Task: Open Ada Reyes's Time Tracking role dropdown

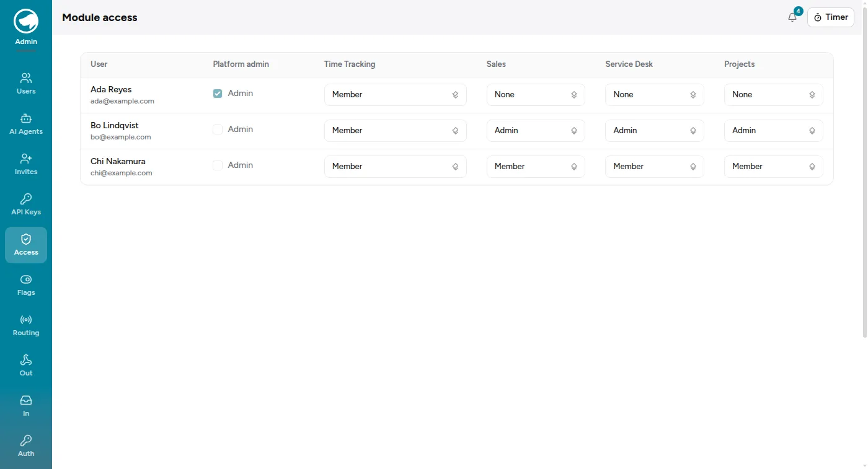Action: point(395,95)
